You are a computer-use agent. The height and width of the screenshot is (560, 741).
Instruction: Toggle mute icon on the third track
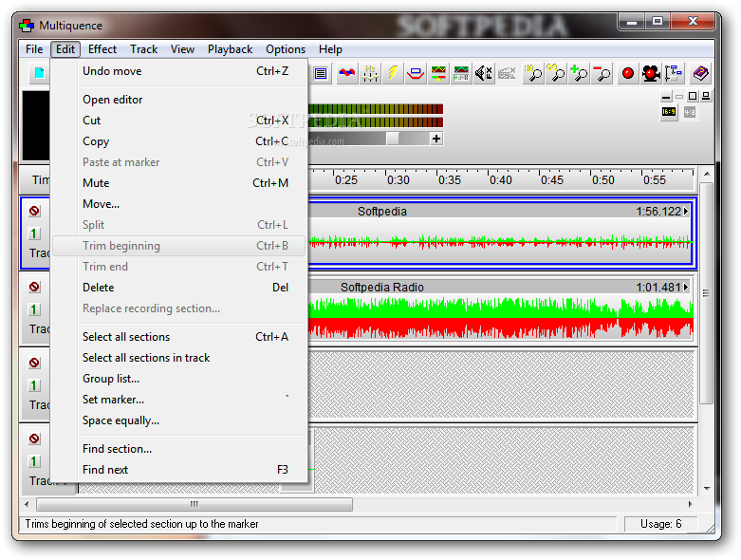[x=34, y=363]
